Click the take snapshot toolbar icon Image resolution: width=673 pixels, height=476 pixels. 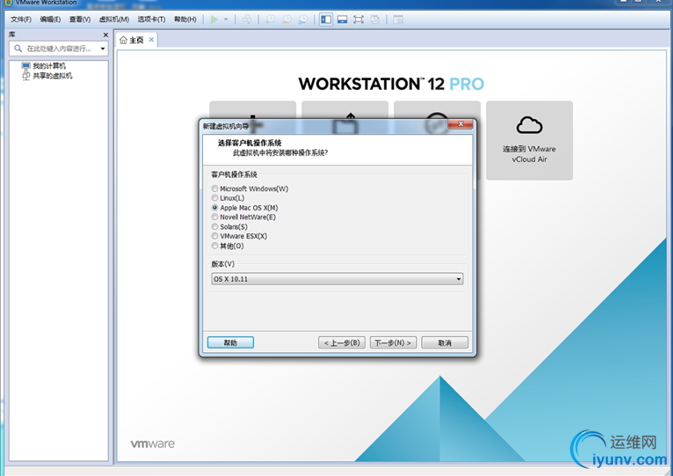point(270,19)
